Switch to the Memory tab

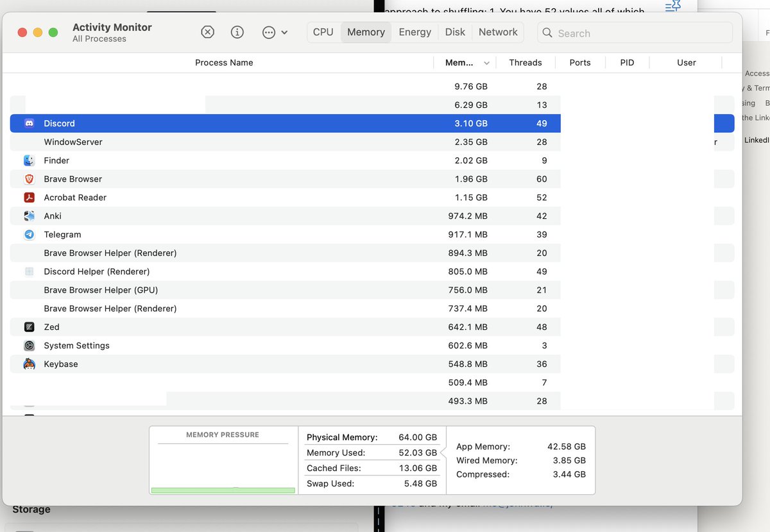(x=366, y=32)
